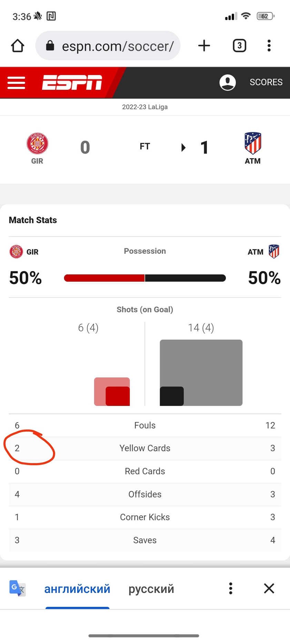Open the browser three-dot menu
This screenshot has width=290, height=644.
[x=269, y=46]
